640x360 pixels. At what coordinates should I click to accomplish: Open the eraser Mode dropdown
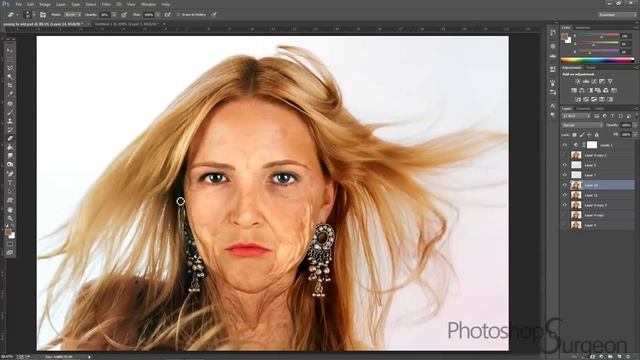72,15
